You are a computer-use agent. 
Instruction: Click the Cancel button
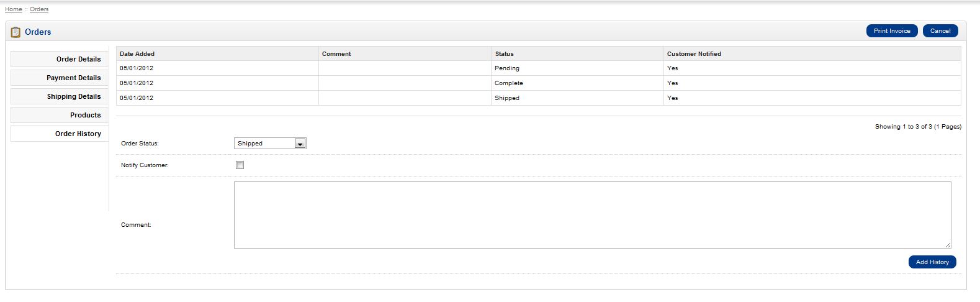click(940, 31)
